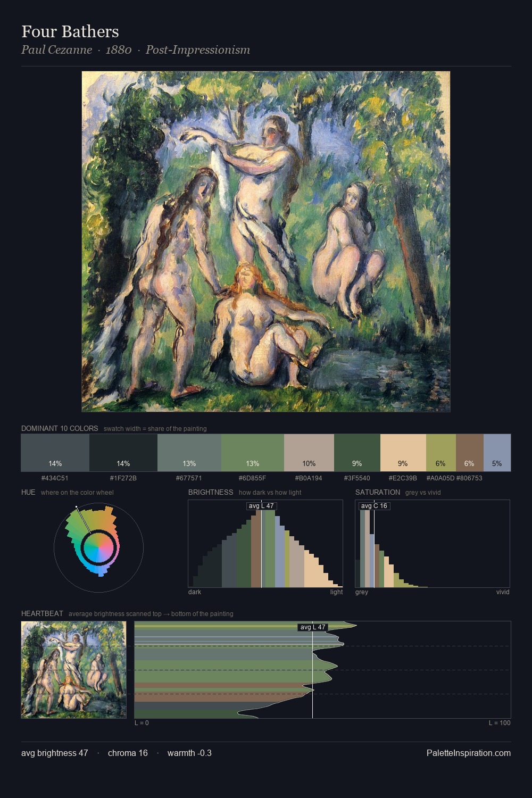
Task: Choose the brown #806753 swatch
Action: (470, 453)
